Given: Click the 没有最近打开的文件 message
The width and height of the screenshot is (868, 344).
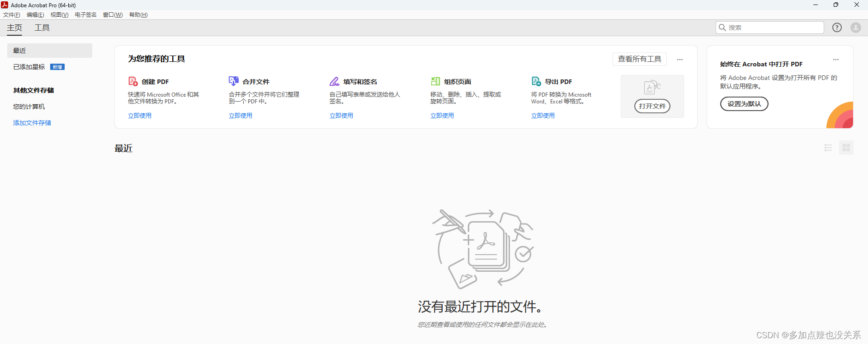Looking at the screenshot, I should coord(481,307).
